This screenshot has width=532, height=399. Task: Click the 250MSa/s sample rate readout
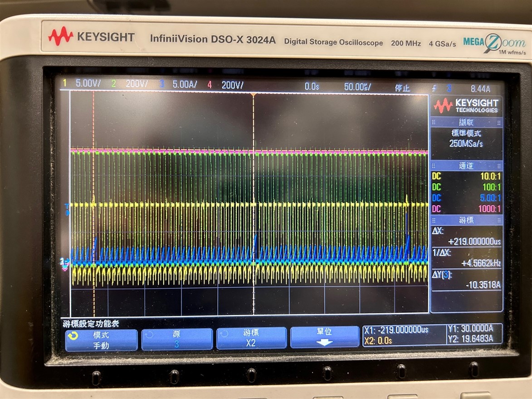pyautogui.click(x=466, y=144)
